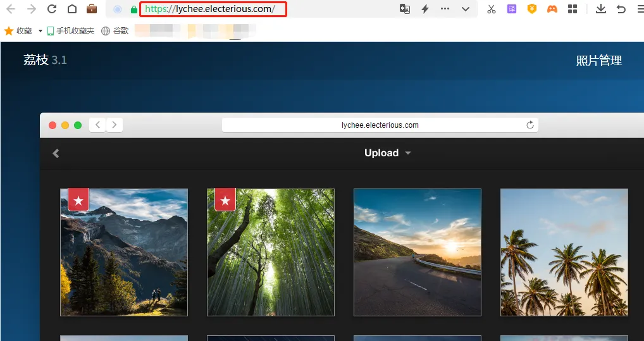Click the browser forward arrow
644x341 pixels.
[x=31, y=9]
